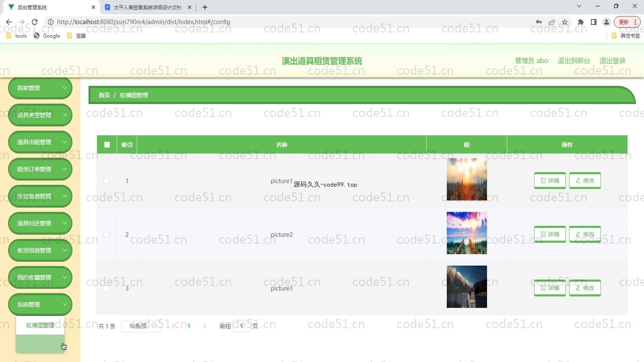Click the 管理员 abo account label
The height and width of the screenshot is (362, 644).
pos(531,61)
